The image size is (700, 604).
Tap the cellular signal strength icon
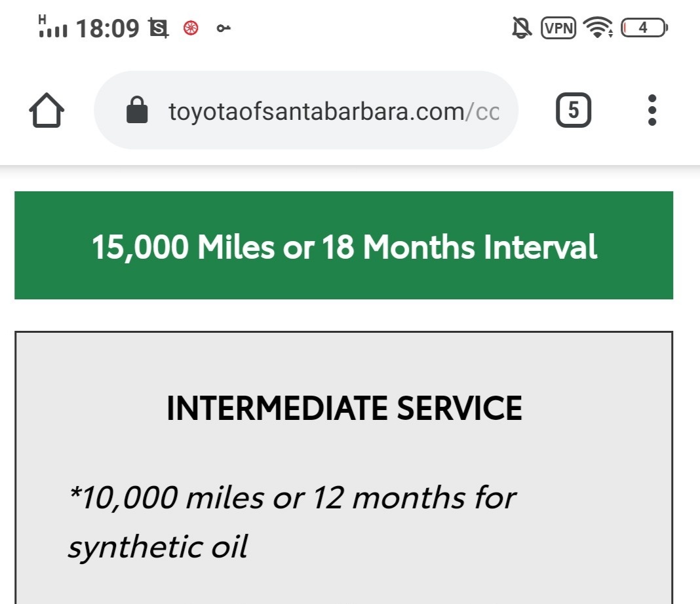[52, 26]
